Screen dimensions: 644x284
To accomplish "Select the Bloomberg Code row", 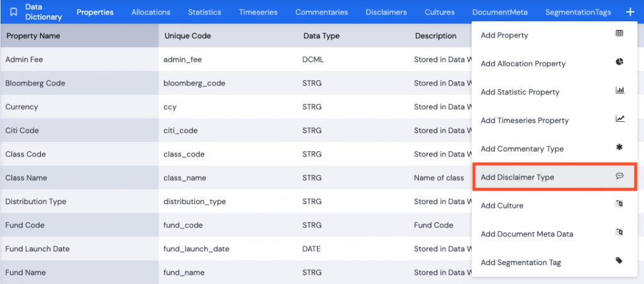I will point(236,83).
